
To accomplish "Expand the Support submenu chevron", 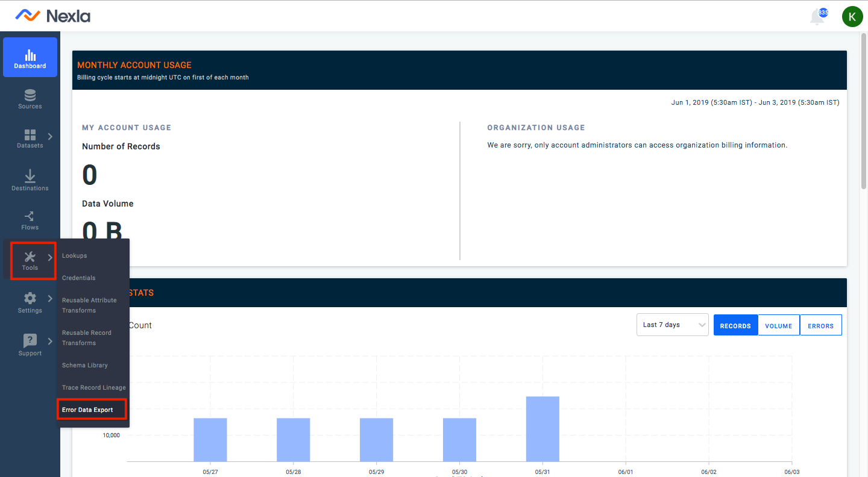I will pyautogui.click(x=50, y=341).
